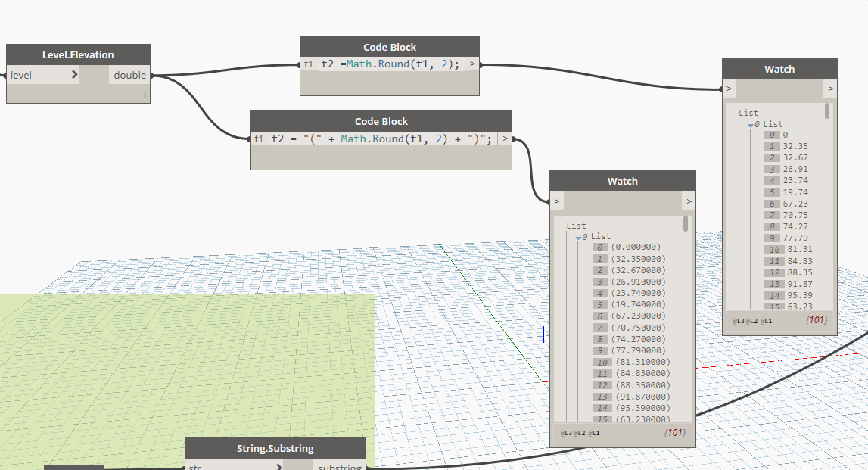Click the output port of the middle Watch node
Viewport: 868px width, 470px height.
[689, 201]
